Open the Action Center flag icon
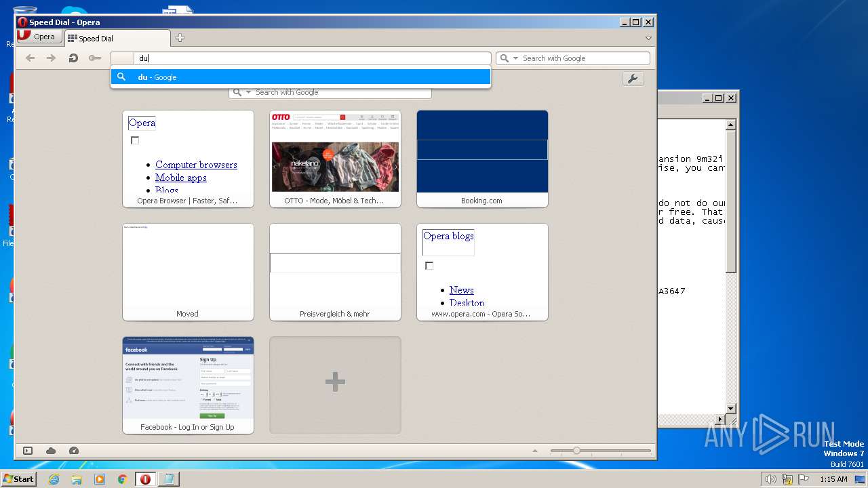This screenshot has width=868, height=488. click(802, 479)
